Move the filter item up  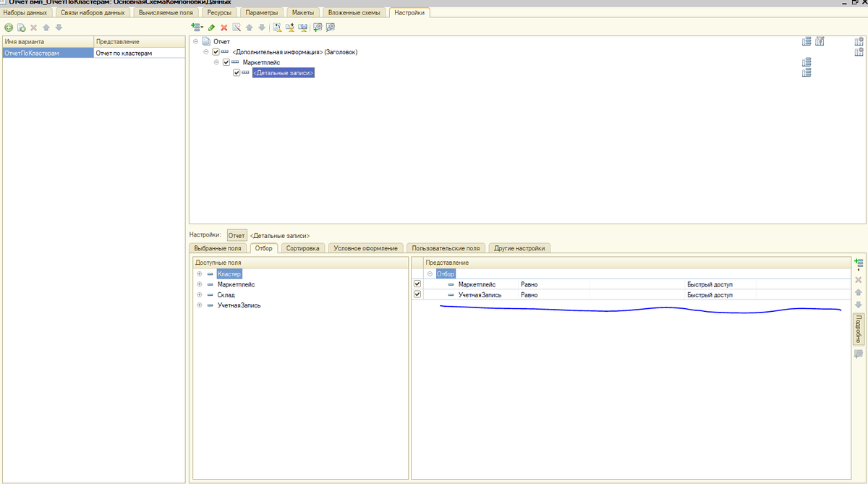pos(859,292)
